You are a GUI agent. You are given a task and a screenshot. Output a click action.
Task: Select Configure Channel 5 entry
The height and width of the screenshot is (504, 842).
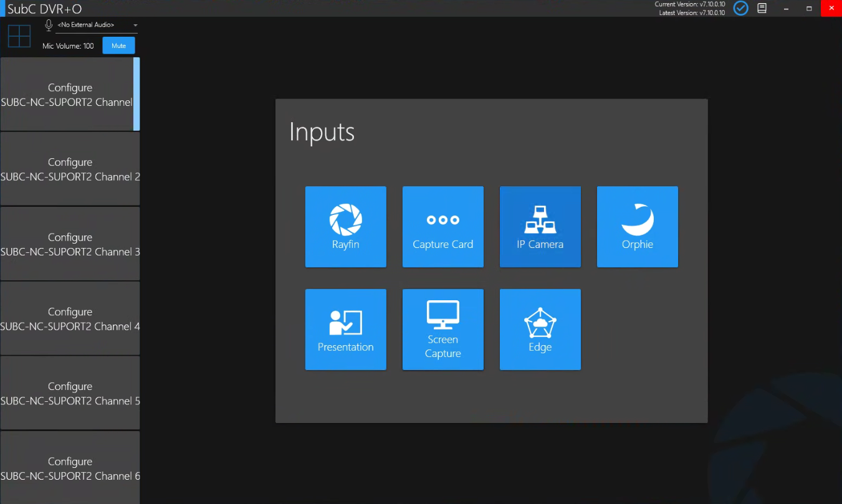pos(70,393)
